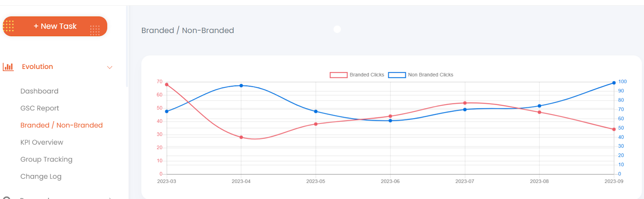
Task: Click the Evolution bar chart icon
Action: pyautogui.click(x=8, y=67)
